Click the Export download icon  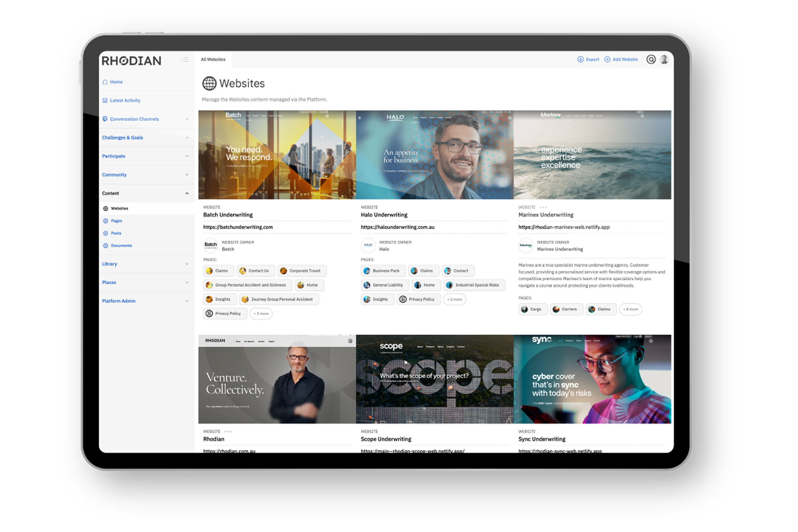tap(580, 59)
